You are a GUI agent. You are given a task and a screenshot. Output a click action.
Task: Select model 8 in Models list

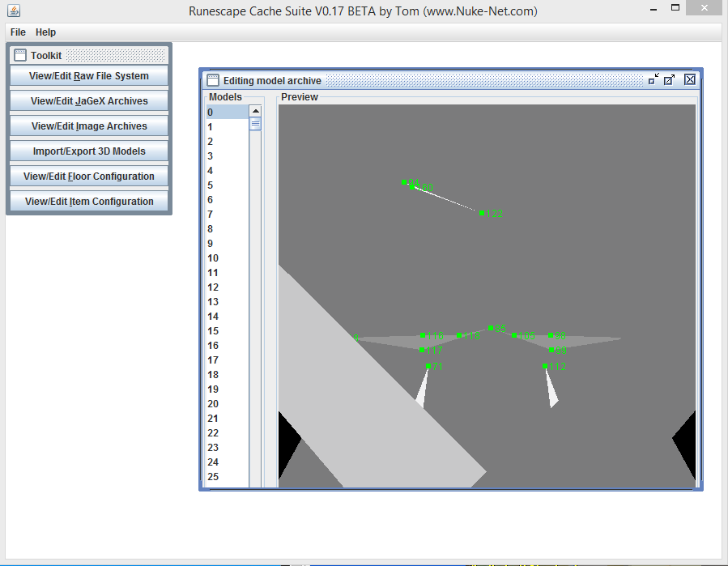pyautogui.click(x=228, y=229)
